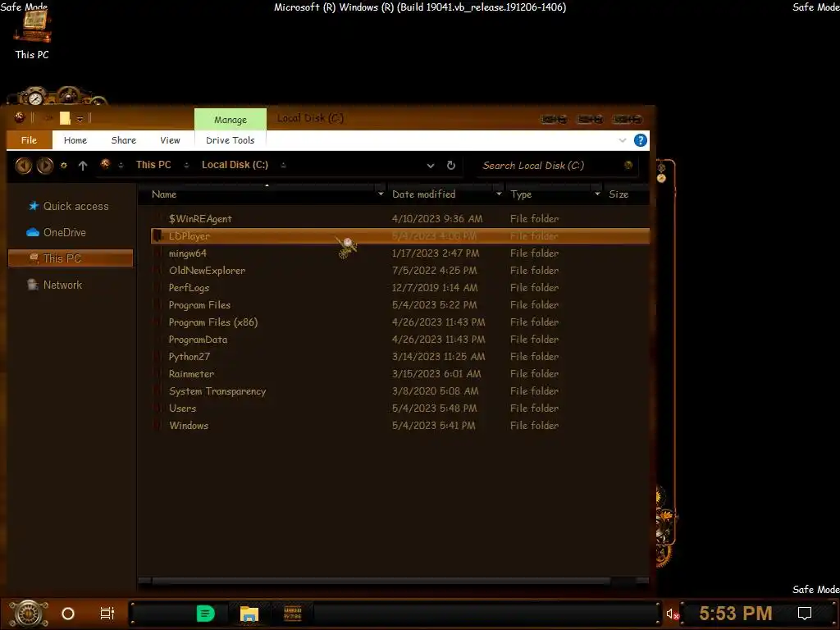This screenshot has width=840, height=630.
Task: Open the Explorer help question mark
Action: pos(640,140)
